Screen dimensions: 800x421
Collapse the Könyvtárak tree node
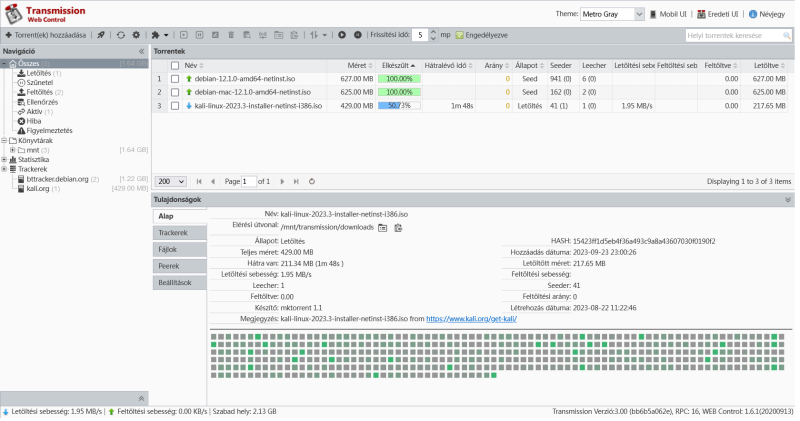tap(4, 141)
